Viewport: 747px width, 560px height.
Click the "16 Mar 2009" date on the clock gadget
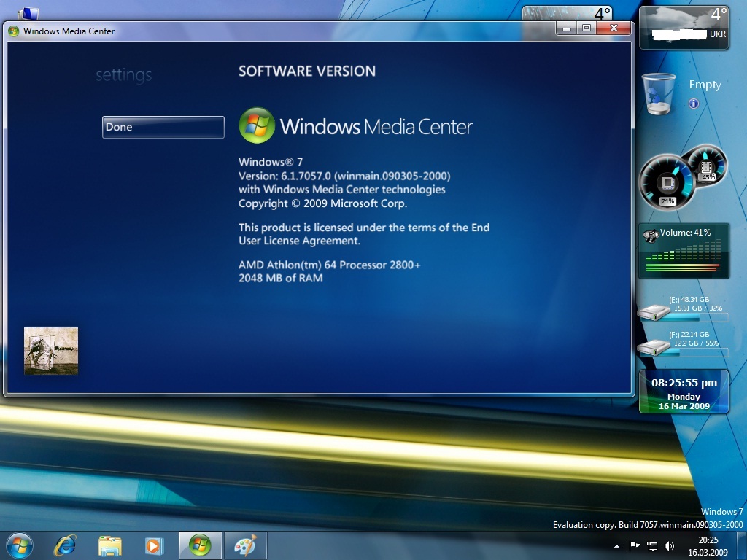pyautogui.click(x=684, y=406)
